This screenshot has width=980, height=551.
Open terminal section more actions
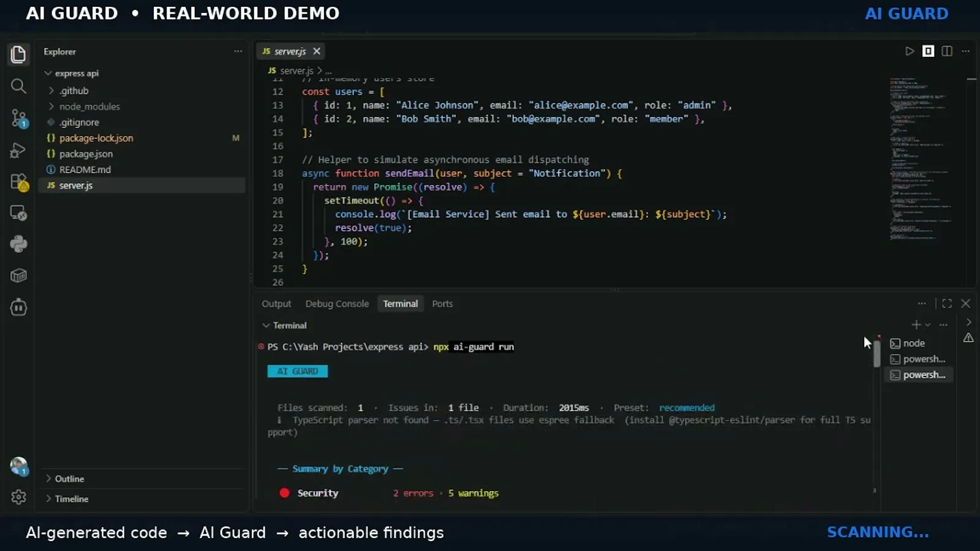tap(943, 324)
